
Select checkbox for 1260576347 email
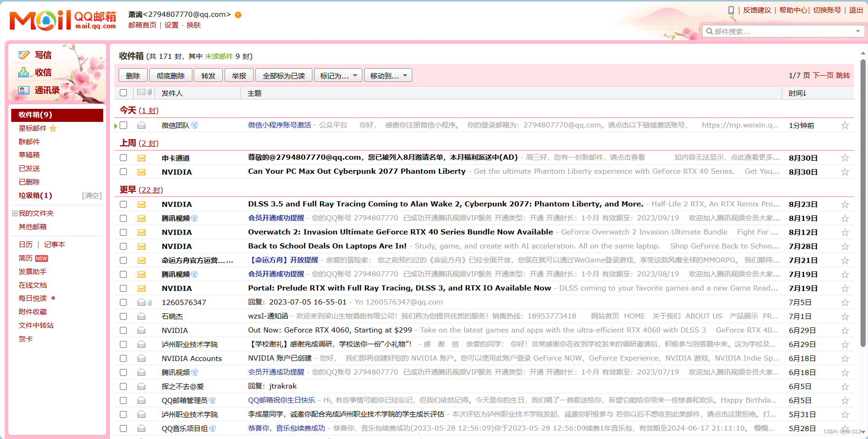[123, 302]
